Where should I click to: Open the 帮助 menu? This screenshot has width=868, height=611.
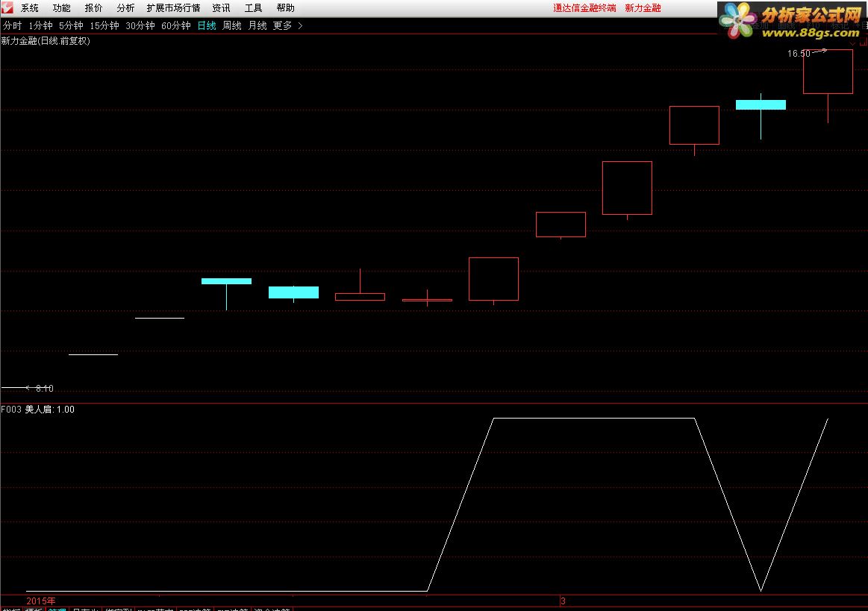(x=286, y=7)
